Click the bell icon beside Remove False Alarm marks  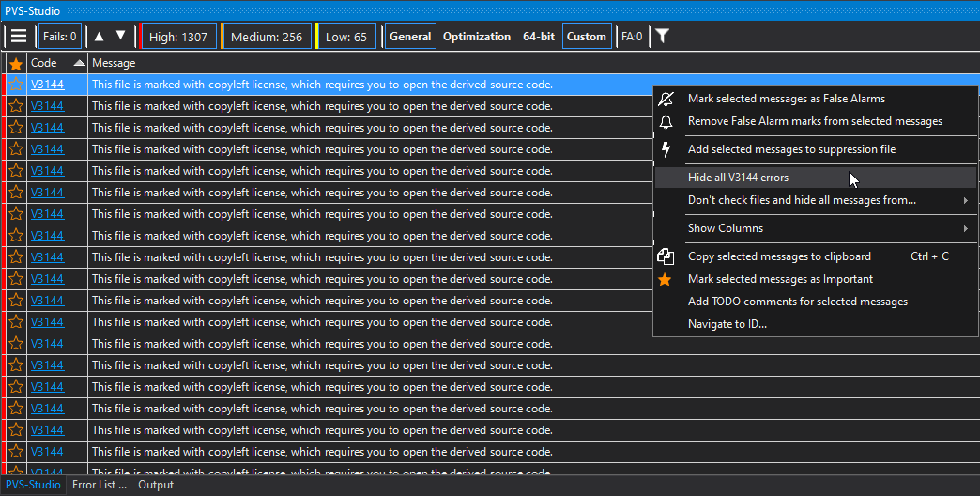[x=666, y=121]
